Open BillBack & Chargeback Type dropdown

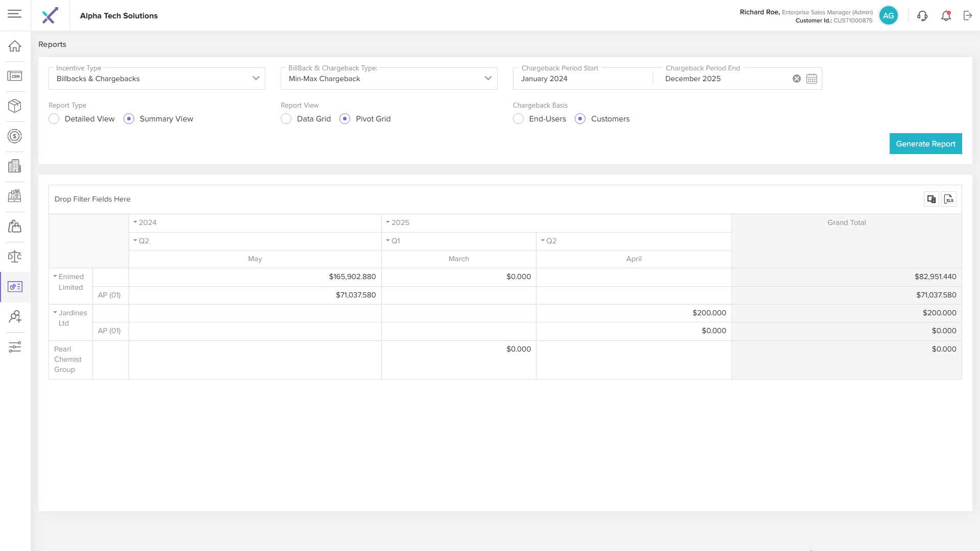(x=389, y=79)
